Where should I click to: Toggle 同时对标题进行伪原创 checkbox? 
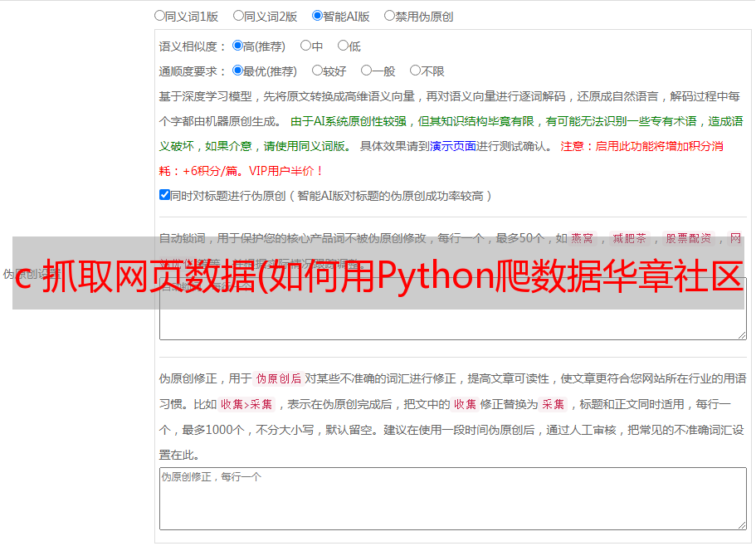point(164,195)
